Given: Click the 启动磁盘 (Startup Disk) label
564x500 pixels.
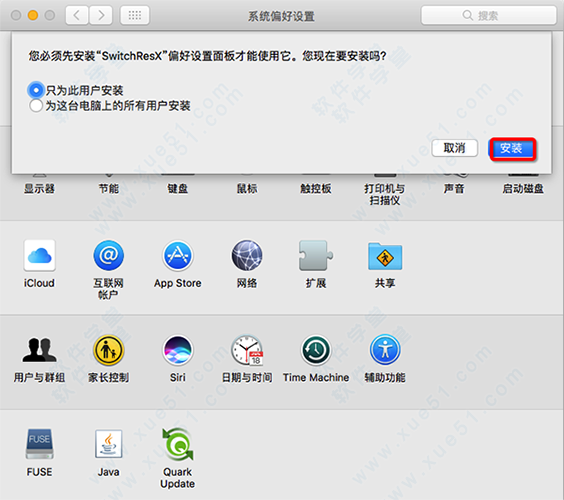Looking at the screenshot, I should point(523,188).
